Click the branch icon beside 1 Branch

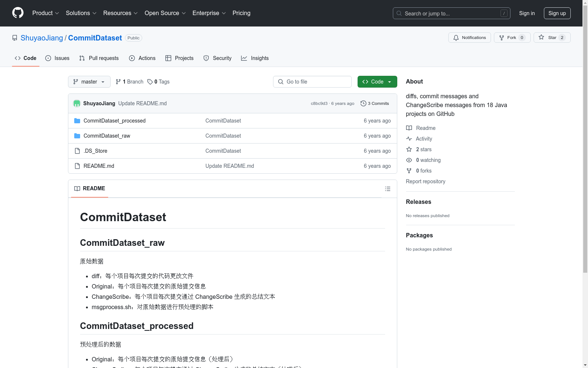[118, 82]
